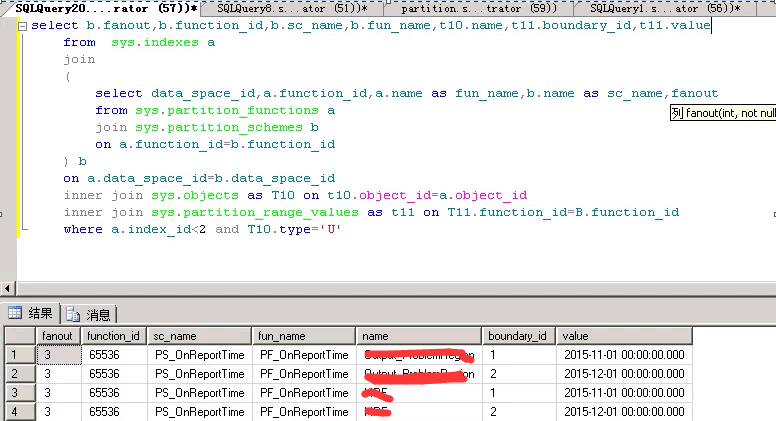776x421 pixels.
Task: Click sys.objects in the query text
Action: [x=194, y=195]
